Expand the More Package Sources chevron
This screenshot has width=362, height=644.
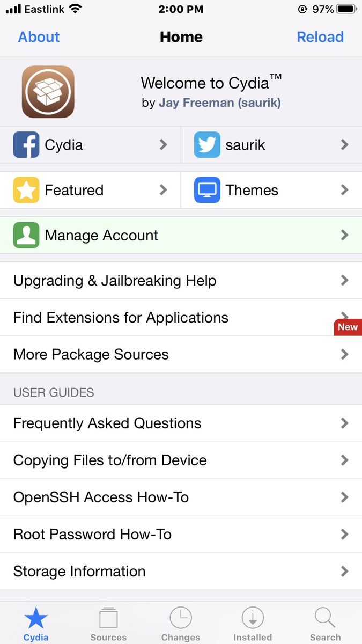pos(344,354)
